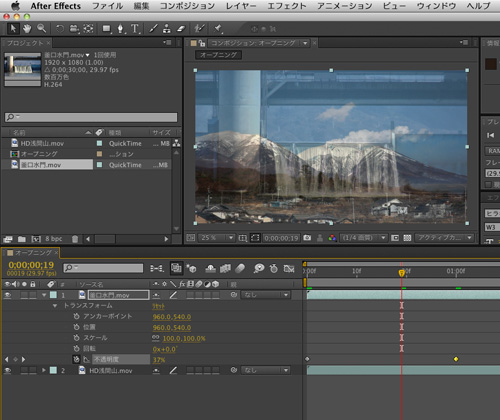Create a new folder in Project panel
Viewport: 500px width, 420px height.
[x=22, y=239]
